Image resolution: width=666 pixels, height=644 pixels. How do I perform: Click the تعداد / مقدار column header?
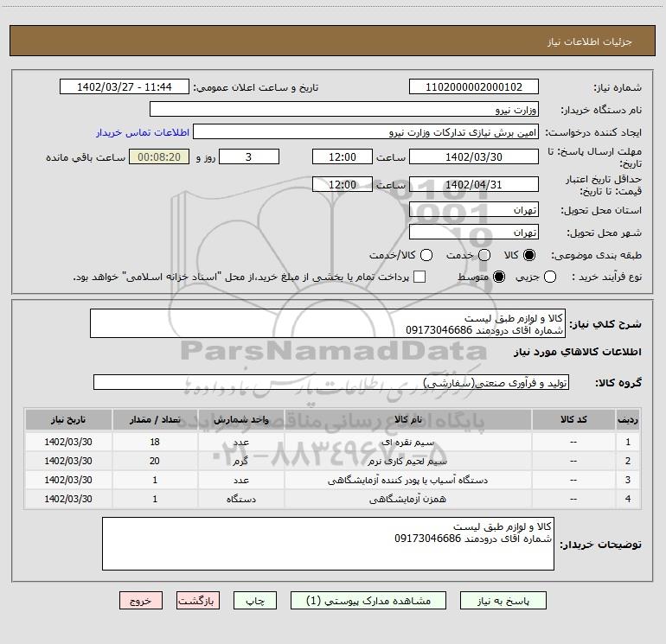point(155,419)
